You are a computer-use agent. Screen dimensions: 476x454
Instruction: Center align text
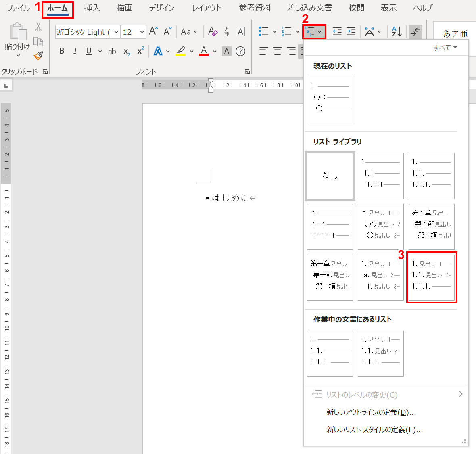[x=278, y=51]
